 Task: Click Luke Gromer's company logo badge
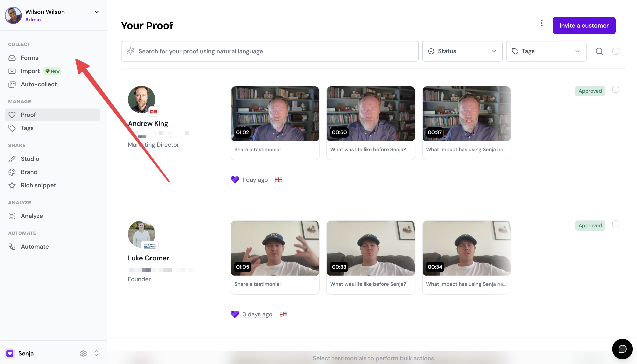click(x=150, y=246)
